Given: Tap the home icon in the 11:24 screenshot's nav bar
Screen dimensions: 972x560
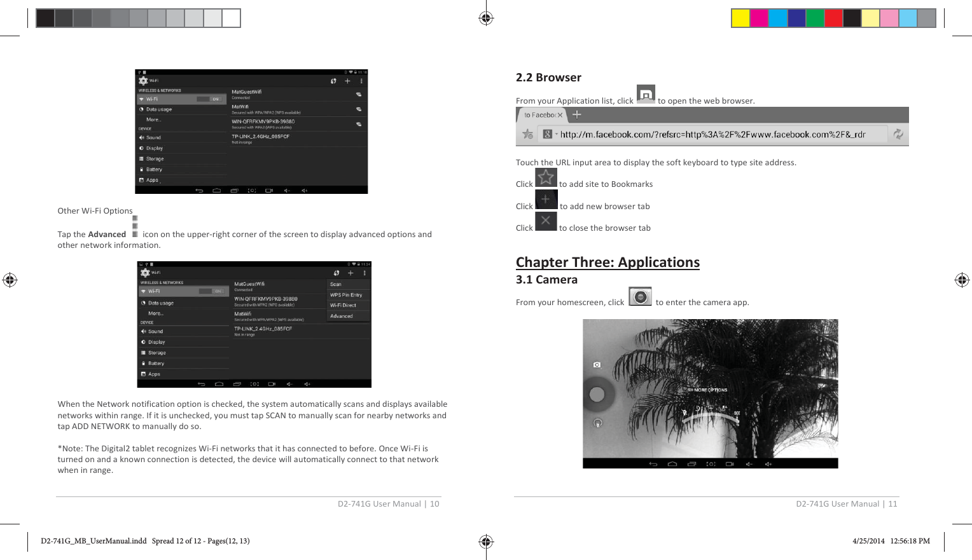Looking at the screenshot, I should (219, 384).
